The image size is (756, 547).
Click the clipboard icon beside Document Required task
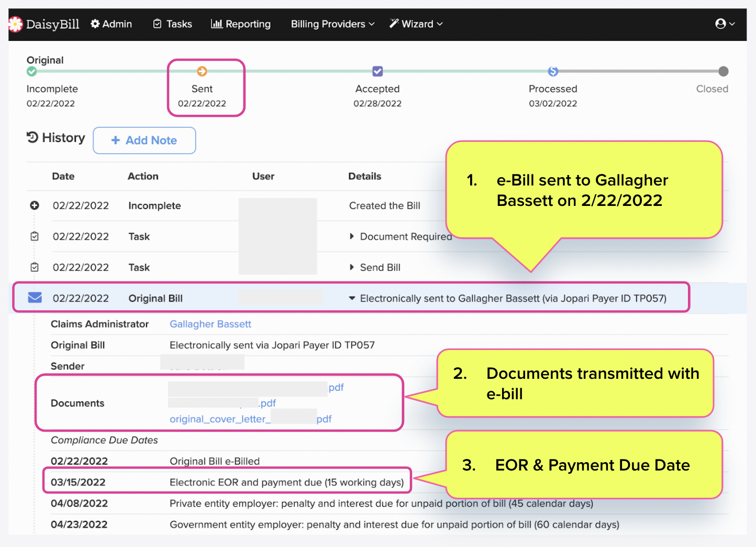point(35,236)
